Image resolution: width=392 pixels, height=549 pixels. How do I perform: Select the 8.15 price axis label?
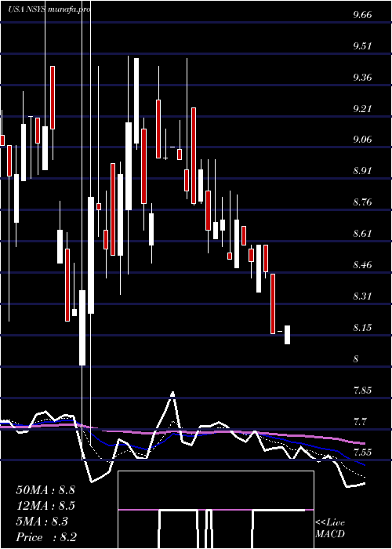[362, 327]
